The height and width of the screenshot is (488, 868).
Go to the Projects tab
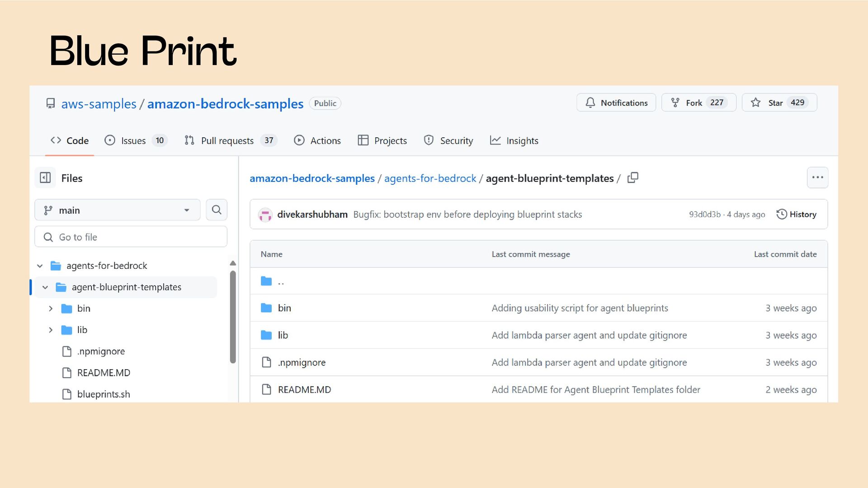pyautogui.click(x=382, y=141)
